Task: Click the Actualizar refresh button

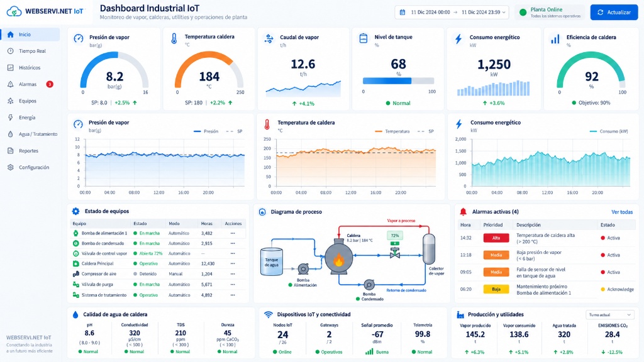Action: 614,13
